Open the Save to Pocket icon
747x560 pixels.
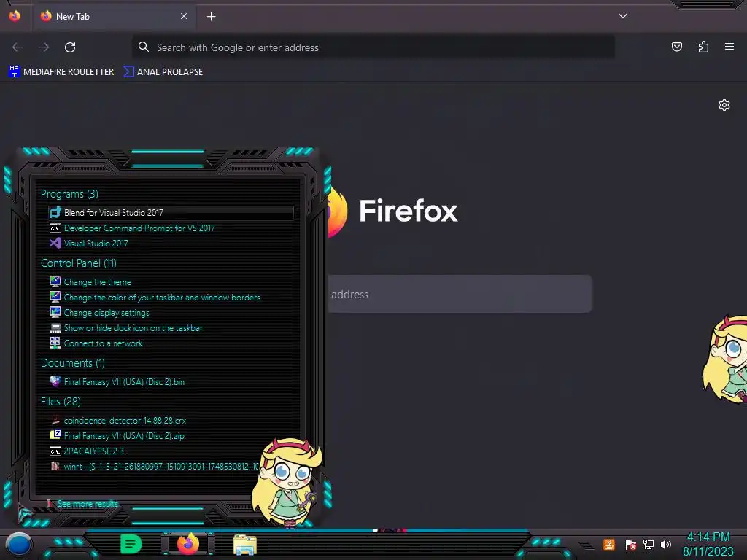676,47
